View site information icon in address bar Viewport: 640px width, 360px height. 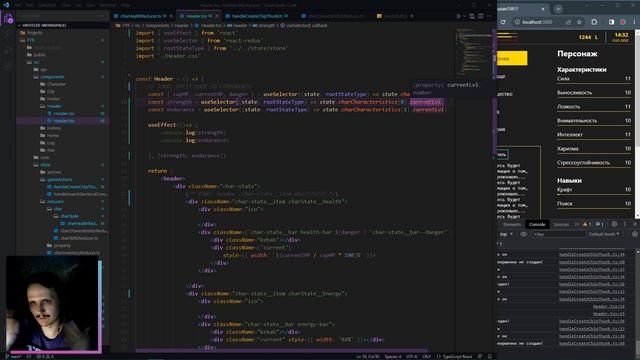coord(517,22)
